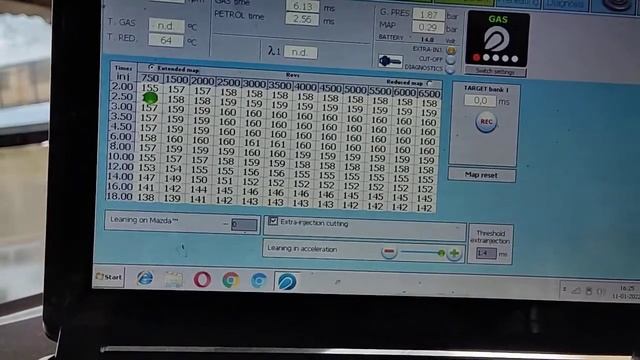The height and width of the screenshot is (360, 640).
Task: Click the ignition key icon
Action: pyautogui.click(x=390, y=61)
